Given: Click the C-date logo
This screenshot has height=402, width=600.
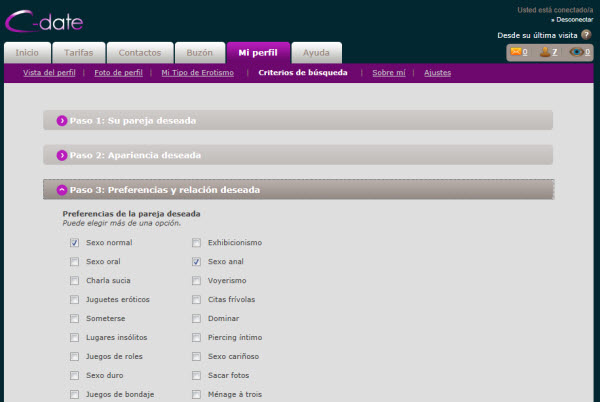Looking at the screenshot, I should pos(44,22).
